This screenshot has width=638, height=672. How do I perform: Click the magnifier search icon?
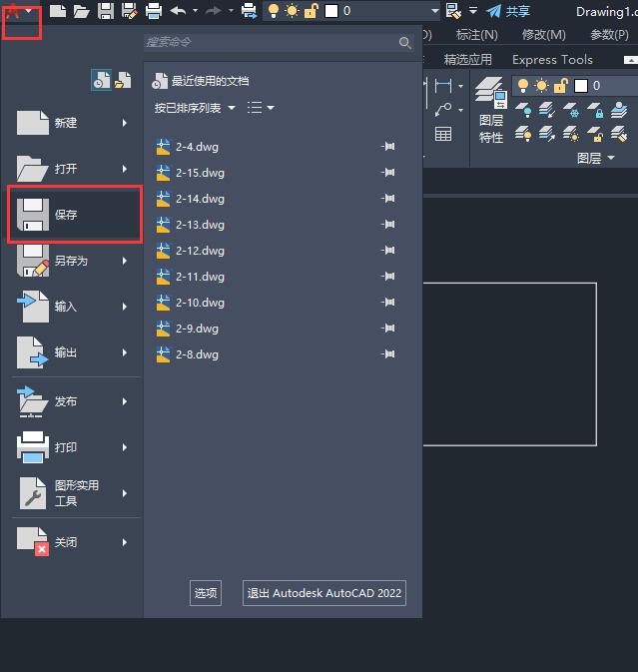coord(405,42)
